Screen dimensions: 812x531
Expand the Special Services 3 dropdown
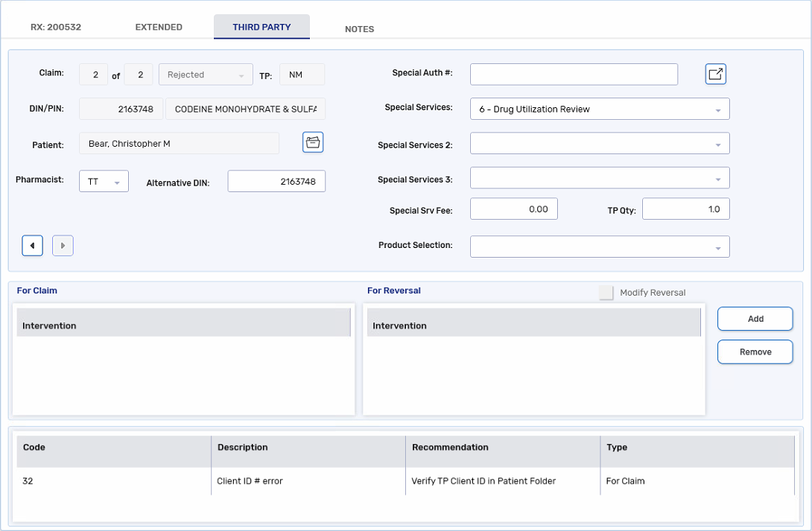tap(600, 179)
